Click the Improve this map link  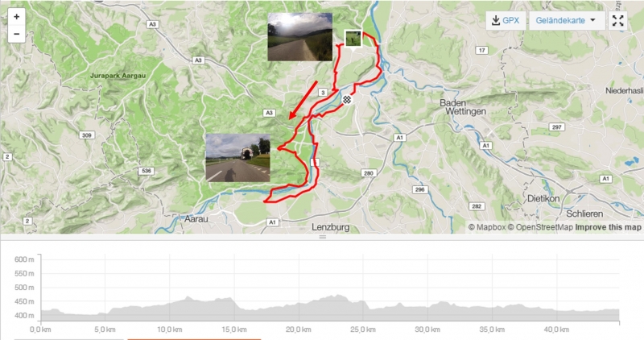pyautogui.click(x=608, y=227)
